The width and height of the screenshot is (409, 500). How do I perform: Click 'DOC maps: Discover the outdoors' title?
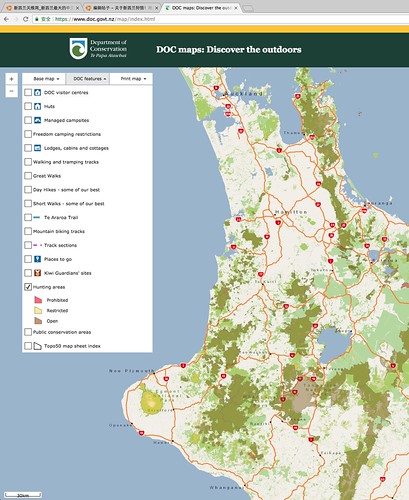(229, 50)
